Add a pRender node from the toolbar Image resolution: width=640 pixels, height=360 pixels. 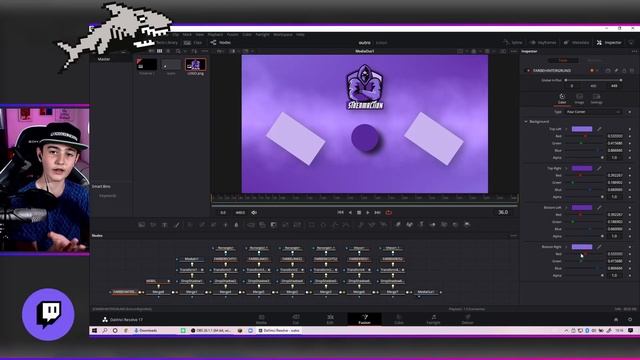coord(384,224)
